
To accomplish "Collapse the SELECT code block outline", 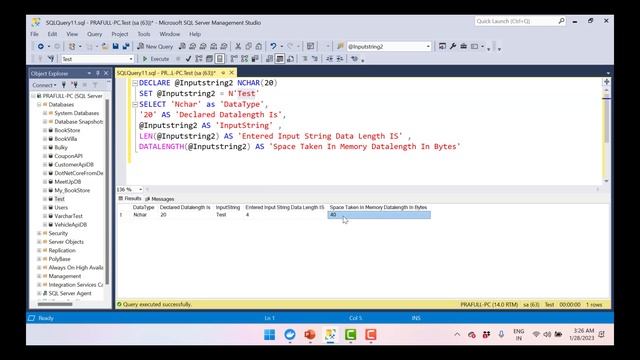I will pyautogui.click(x=135, y=104).
